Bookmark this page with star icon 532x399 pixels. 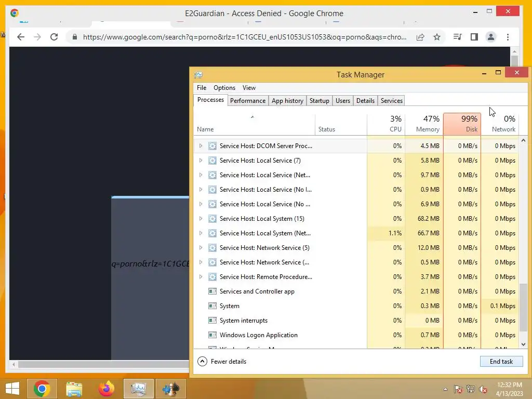click(437, 37)
